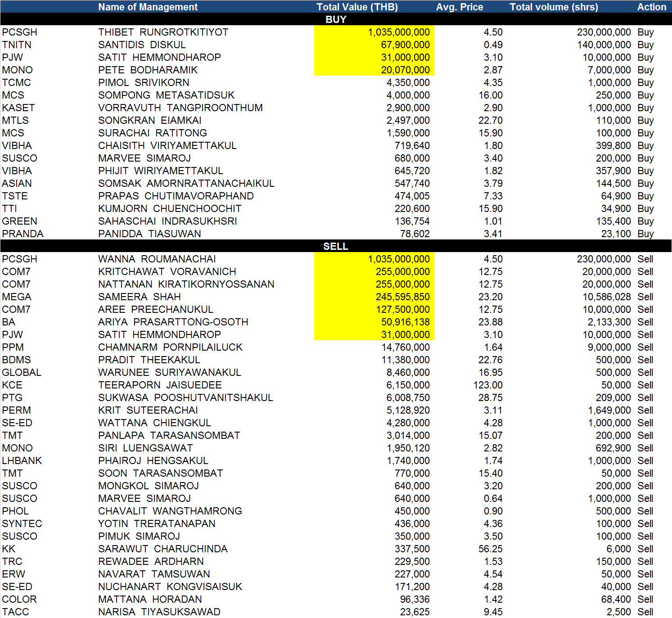Click name WANNA ROUMANACHAI

click(x=157, y=259)
